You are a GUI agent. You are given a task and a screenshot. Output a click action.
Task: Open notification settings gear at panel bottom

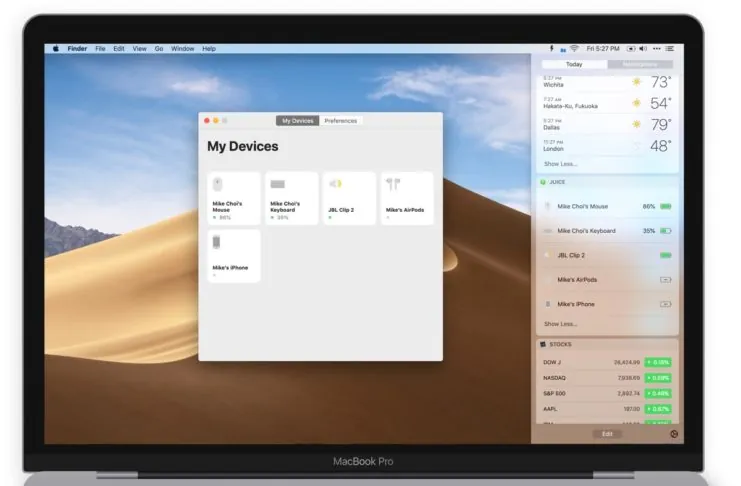[x=674, y=434]
